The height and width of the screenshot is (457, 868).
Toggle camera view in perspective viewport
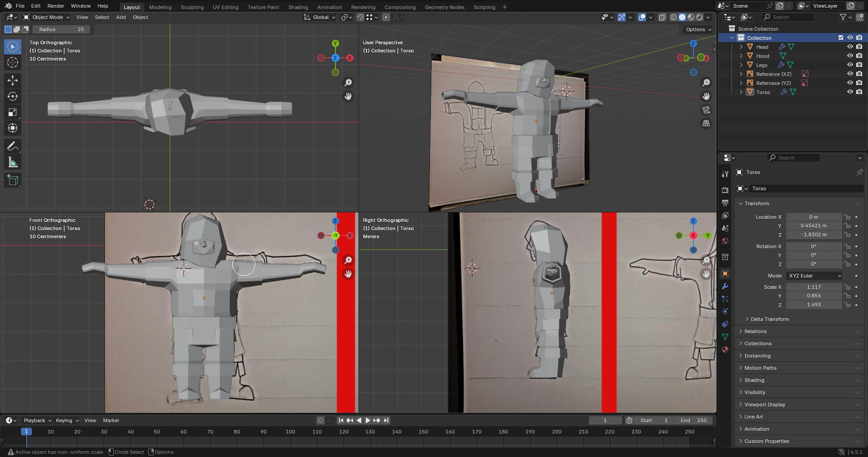pos(706,110)
